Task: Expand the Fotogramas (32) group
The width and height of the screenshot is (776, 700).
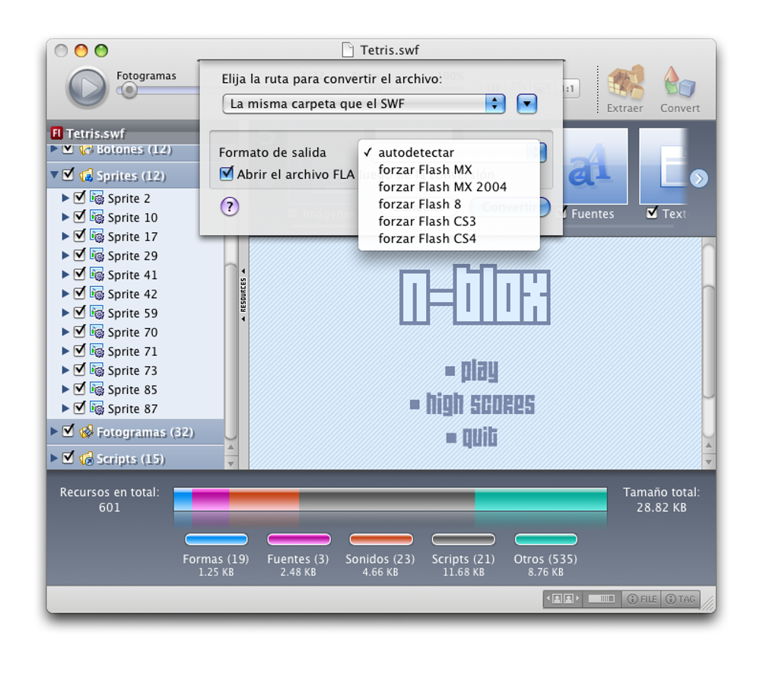Action: (x=55, y=431)
